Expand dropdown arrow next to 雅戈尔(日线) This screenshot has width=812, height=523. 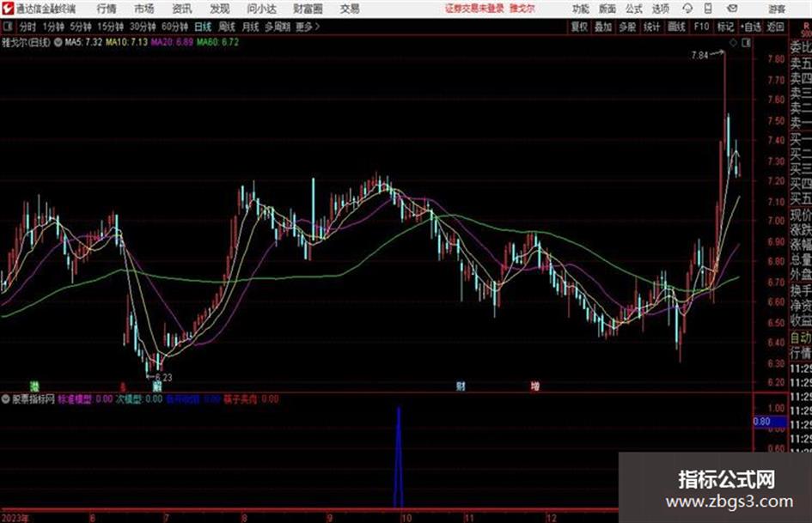coord(58,42)
